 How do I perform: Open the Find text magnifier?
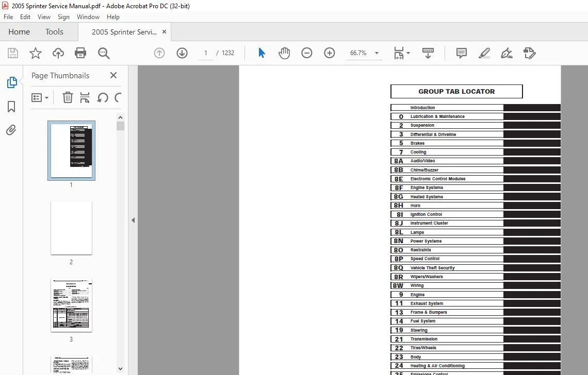click(104, 53)
